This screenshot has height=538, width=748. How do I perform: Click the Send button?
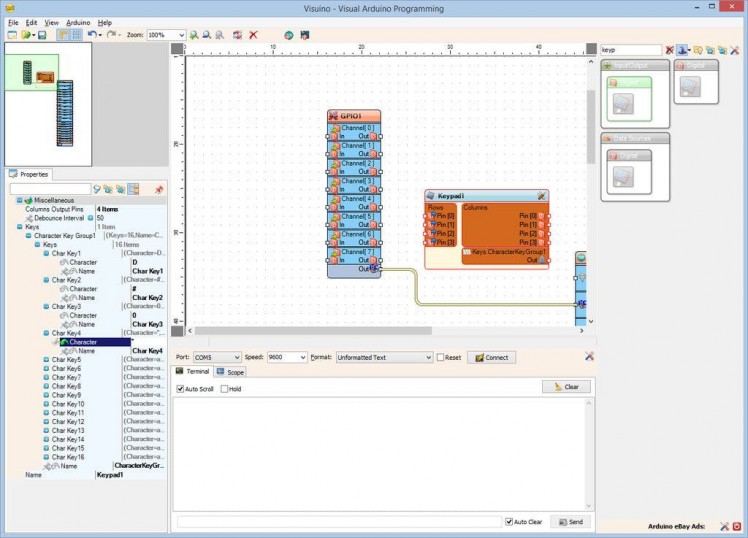pos(569,522)
